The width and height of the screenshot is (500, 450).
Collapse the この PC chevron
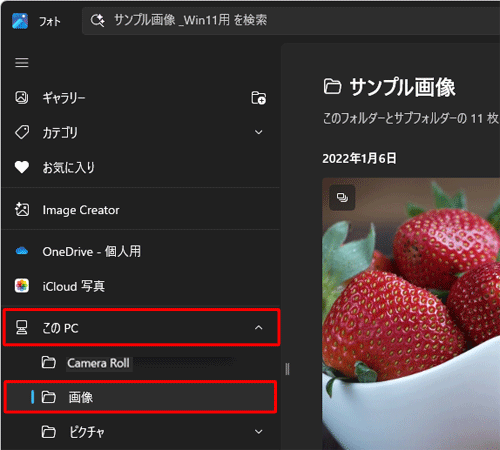point(259,328)
